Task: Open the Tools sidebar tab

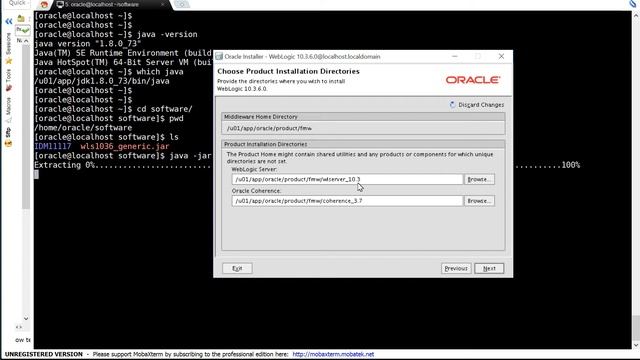Action: pos(9,76)
